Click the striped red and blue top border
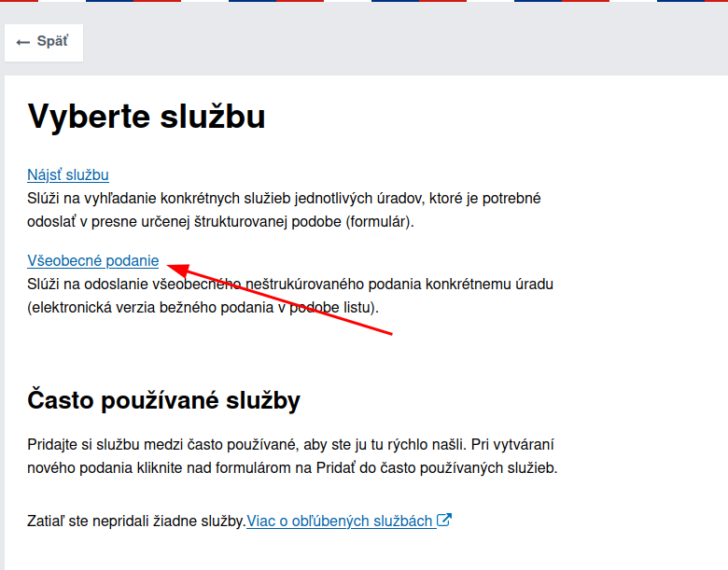 364,2
